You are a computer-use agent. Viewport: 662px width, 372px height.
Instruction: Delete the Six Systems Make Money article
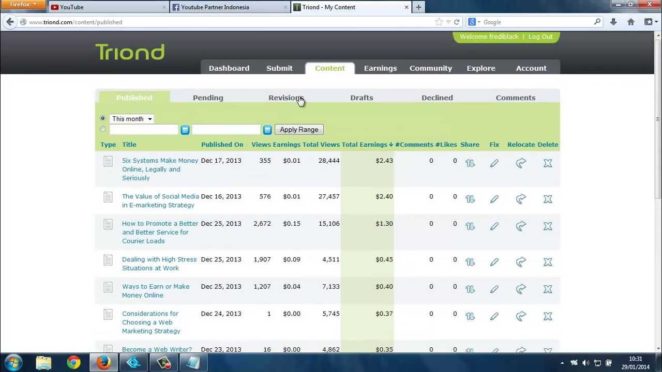click(548, 163)
